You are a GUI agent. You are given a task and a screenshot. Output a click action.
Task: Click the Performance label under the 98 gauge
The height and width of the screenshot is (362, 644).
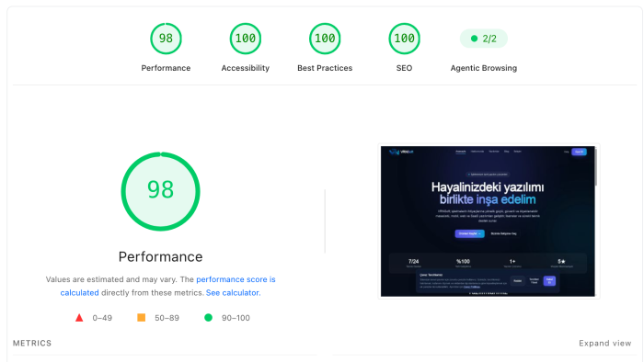tap(166, 68)
